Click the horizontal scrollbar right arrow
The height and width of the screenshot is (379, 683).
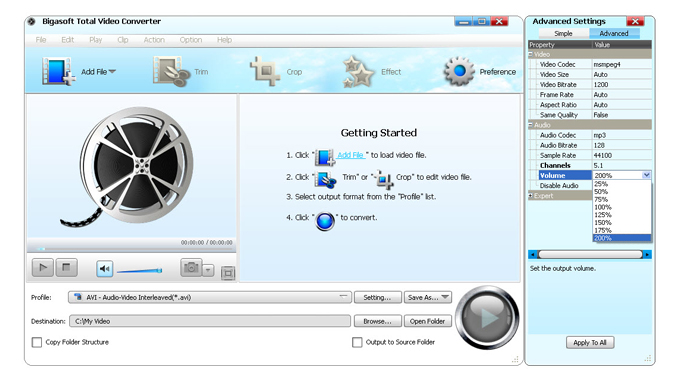(648, 254)
